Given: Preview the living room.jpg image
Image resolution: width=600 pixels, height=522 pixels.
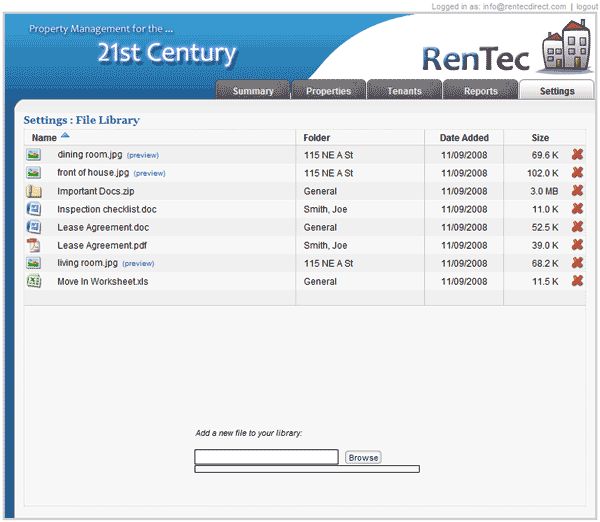Looking at the screenshot, I should (x=138, y=263).
